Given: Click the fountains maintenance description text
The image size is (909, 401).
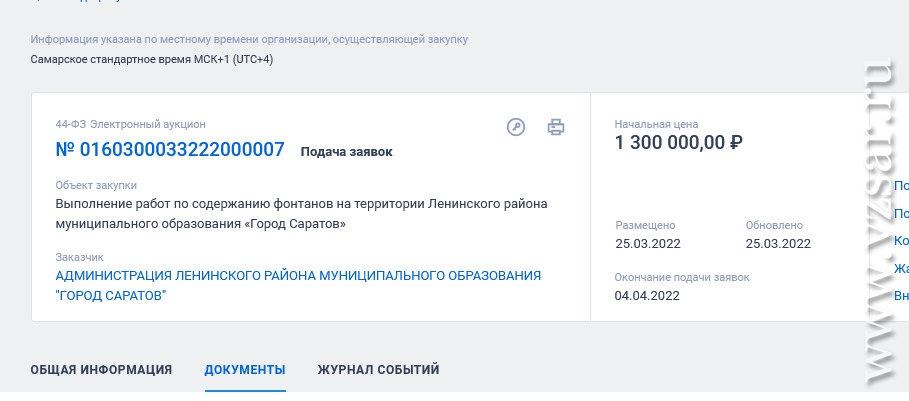Looking at the screenshot, I should click(x=301, y=214).
